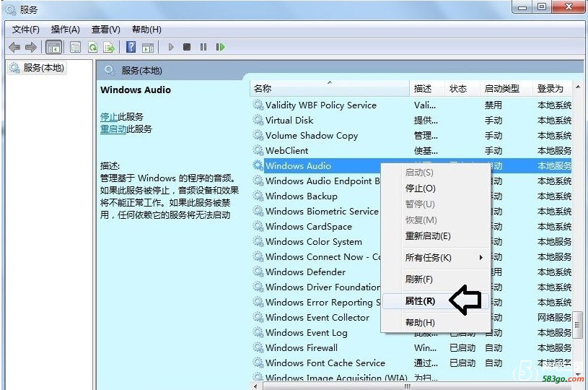This screenshot has width=588, height=390.
Task: Select the Windows Connect Now service
Action: 316,256
